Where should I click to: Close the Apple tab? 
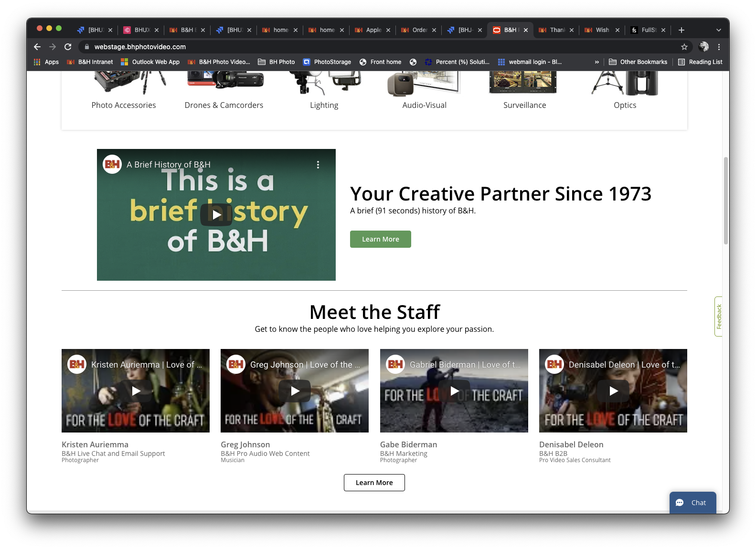[388, 30]
